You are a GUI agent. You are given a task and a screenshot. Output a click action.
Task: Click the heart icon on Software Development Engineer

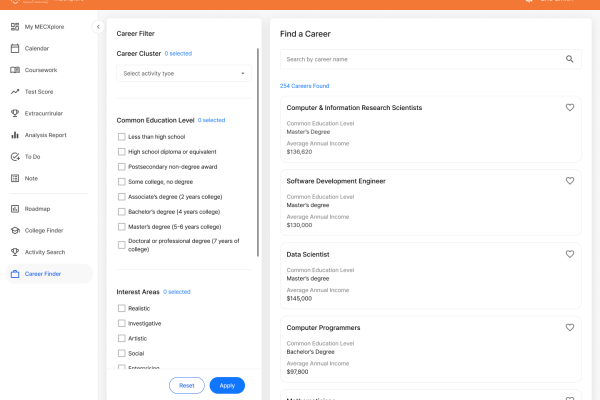(x=569, y=181)
